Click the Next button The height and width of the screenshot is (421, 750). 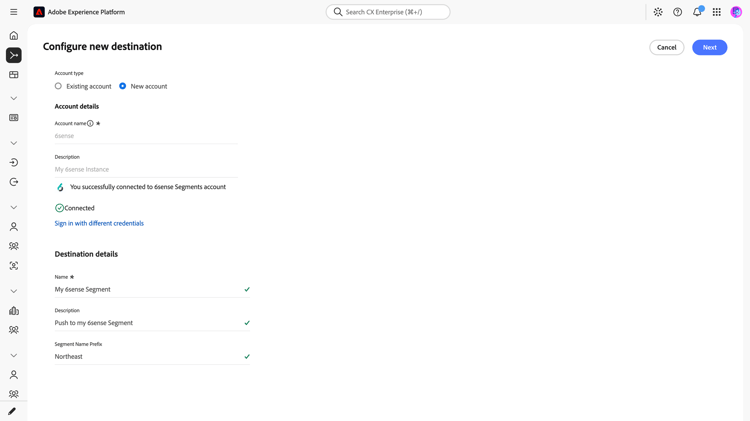[709, 47]
